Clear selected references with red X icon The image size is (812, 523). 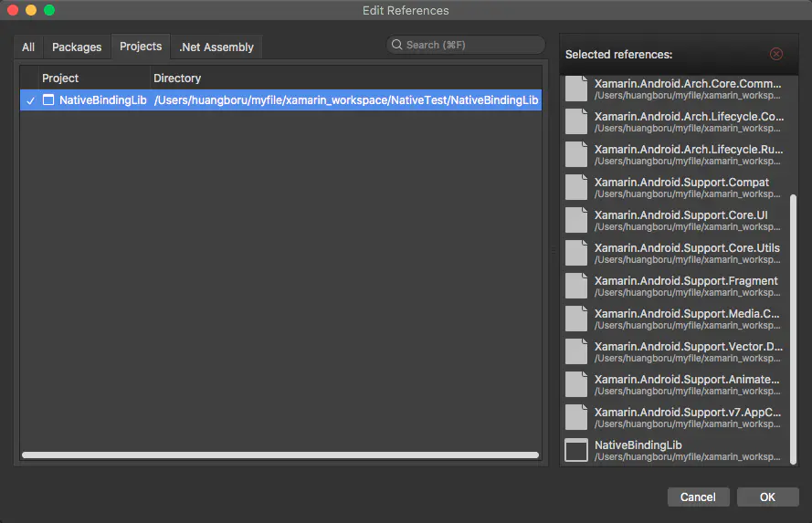pyautogui.click(x=775, y=54)
